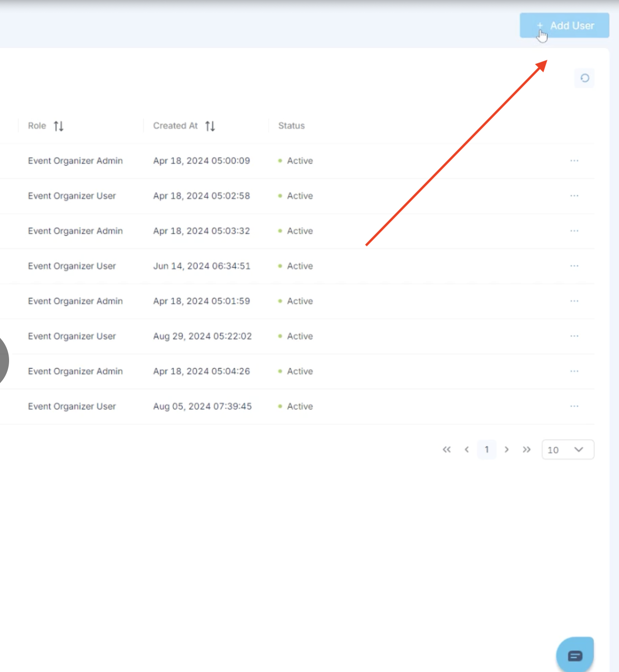The image size is (619, 672).
Task: Sort table by Created At column
Action: coord(210,126)
